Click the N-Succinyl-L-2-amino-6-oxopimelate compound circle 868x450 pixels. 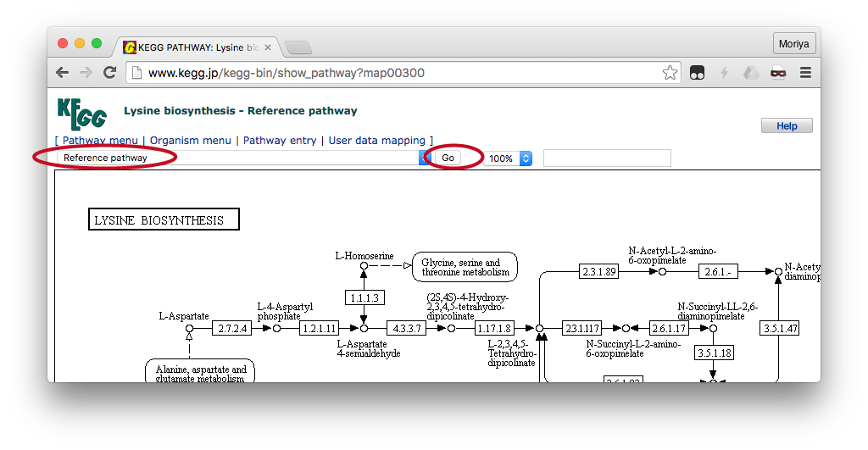pyautogui.click(x=626, y=328)
